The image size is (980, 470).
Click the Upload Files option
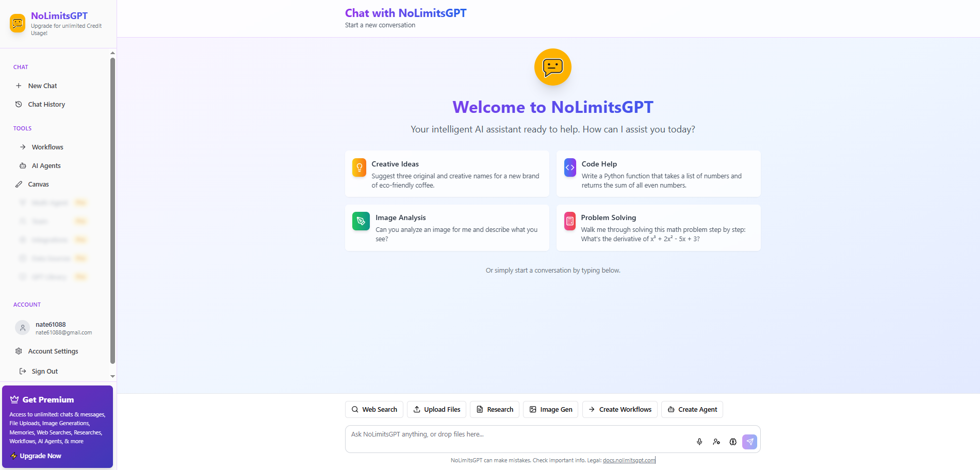[x=436, y=409]
